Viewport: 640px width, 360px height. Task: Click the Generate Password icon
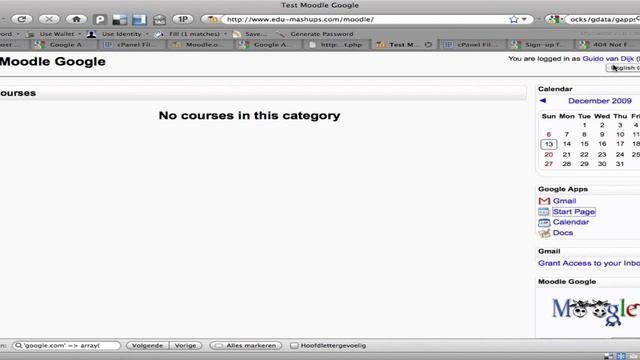click(x=280, y=34)
